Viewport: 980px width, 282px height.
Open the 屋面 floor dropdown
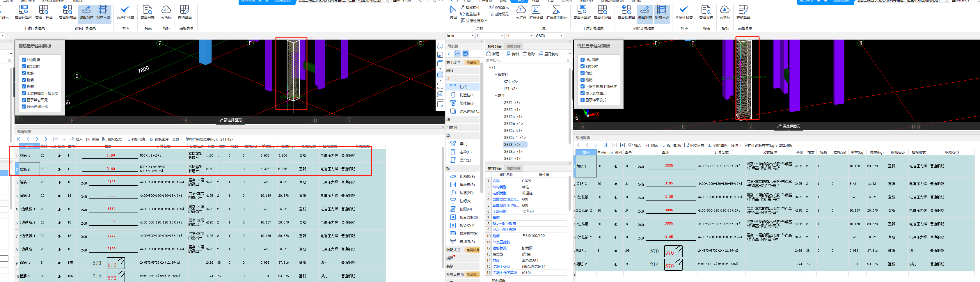[460, 36]
